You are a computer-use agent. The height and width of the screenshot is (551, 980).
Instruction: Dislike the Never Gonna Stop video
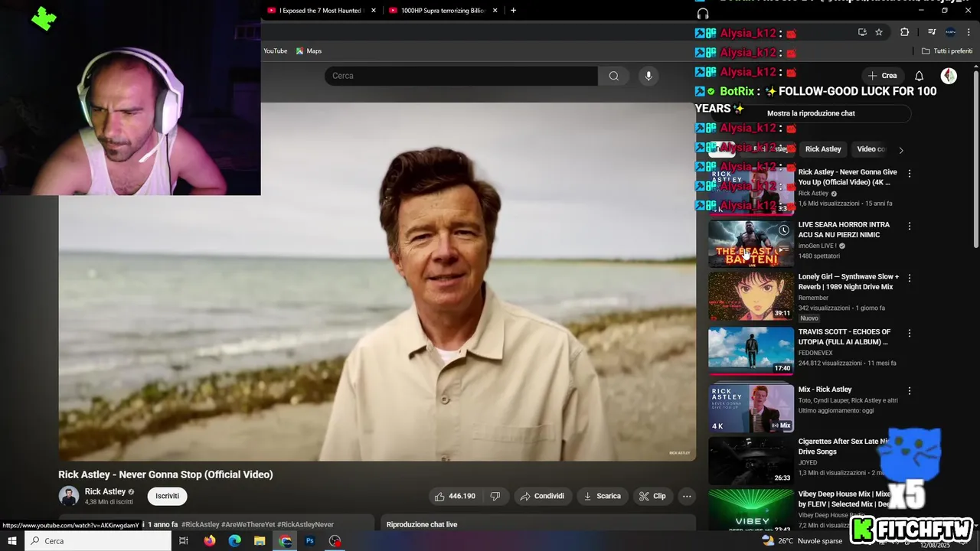495,496
